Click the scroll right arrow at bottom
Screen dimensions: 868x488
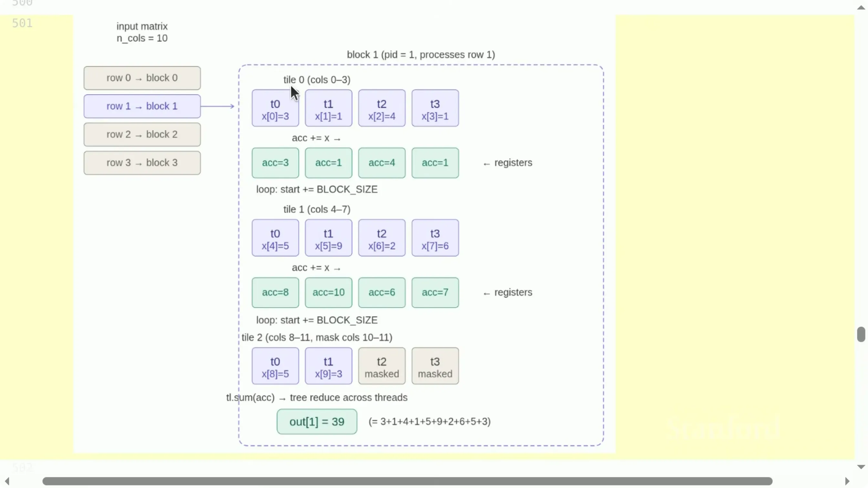click(x=847, y=481)
